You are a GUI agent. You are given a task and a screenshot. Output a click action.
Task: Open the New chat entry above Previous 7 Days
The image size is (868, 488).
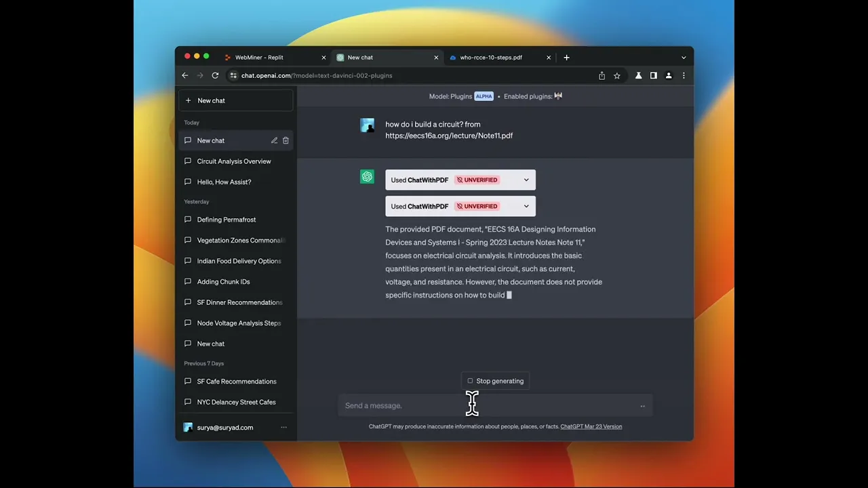tap(236, 344)
